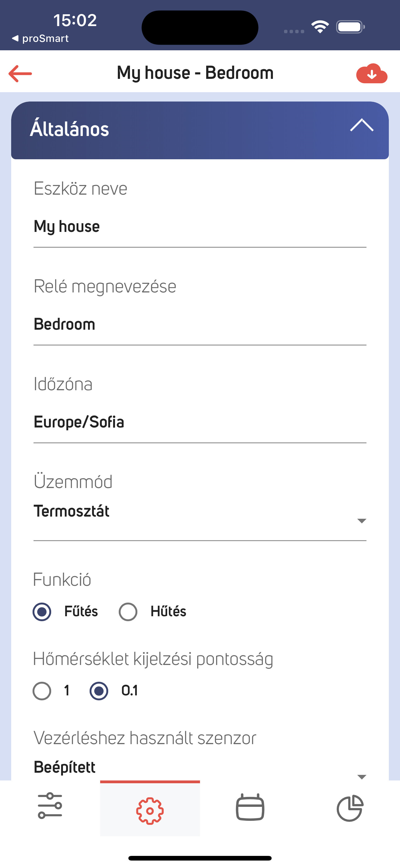Image resolution: width=400 pixels, height=868 pixels.
Task: Choose display precision 1 radio button
Action: [42, 691]
